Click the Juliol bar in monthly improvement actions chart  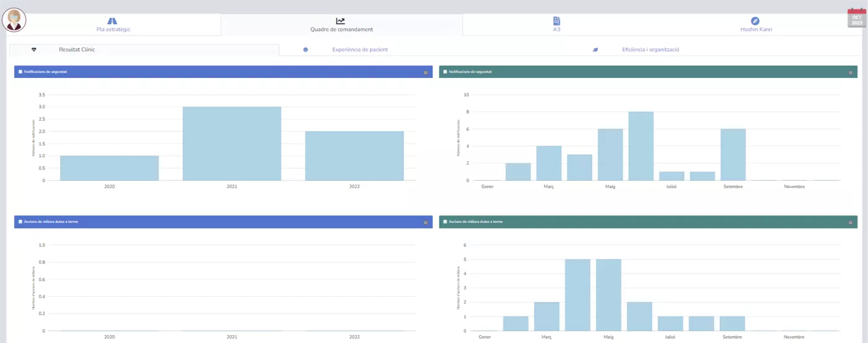(x=670, y=323)
